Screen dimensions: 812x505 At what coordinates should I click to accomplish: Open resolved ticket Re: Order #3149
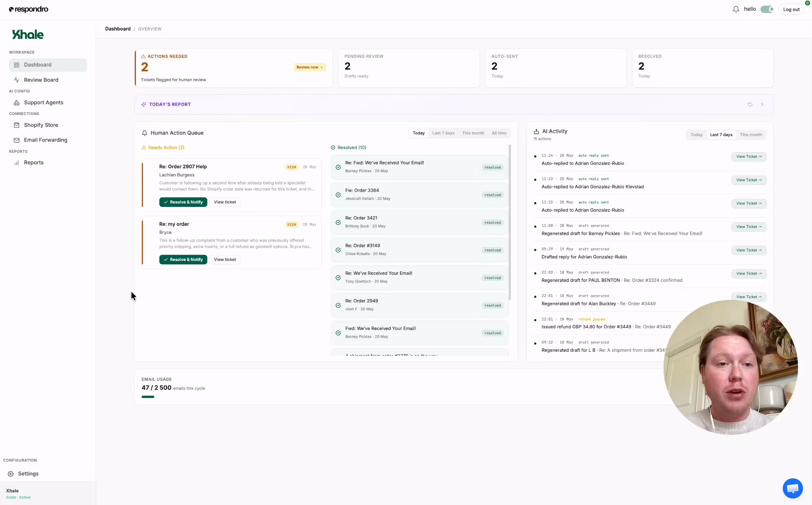(419, 250)
